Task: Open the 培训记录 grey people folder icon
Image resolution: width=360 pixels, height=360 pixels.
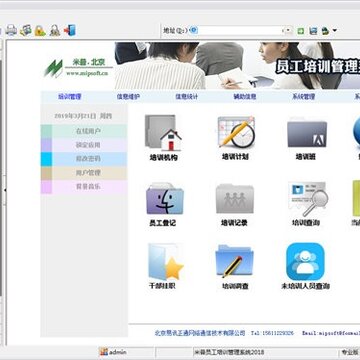Action: coord(235,199)
